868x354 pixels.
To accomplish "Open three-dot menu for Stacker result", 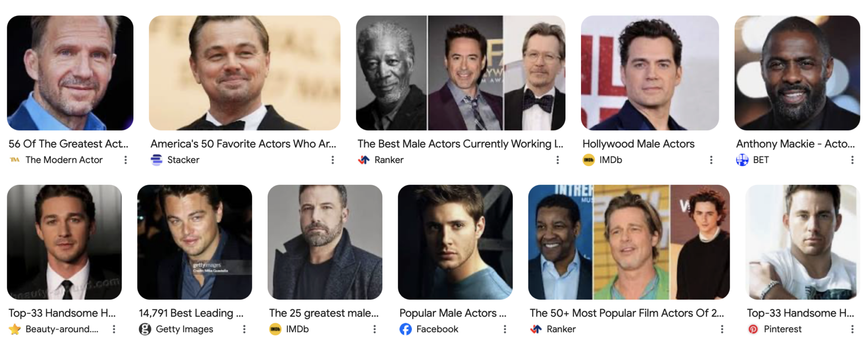I will point(333,160).
